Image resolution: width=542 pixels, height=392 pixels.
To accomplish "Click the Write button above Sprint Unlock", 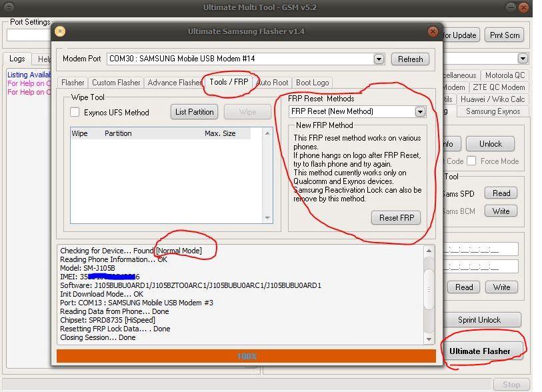I will [x=501, y=287].
